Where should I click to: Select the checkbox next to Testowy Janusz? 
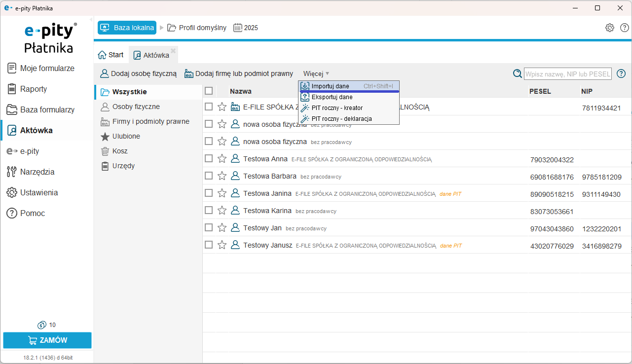pyautogui.click(x=209, y=245)
